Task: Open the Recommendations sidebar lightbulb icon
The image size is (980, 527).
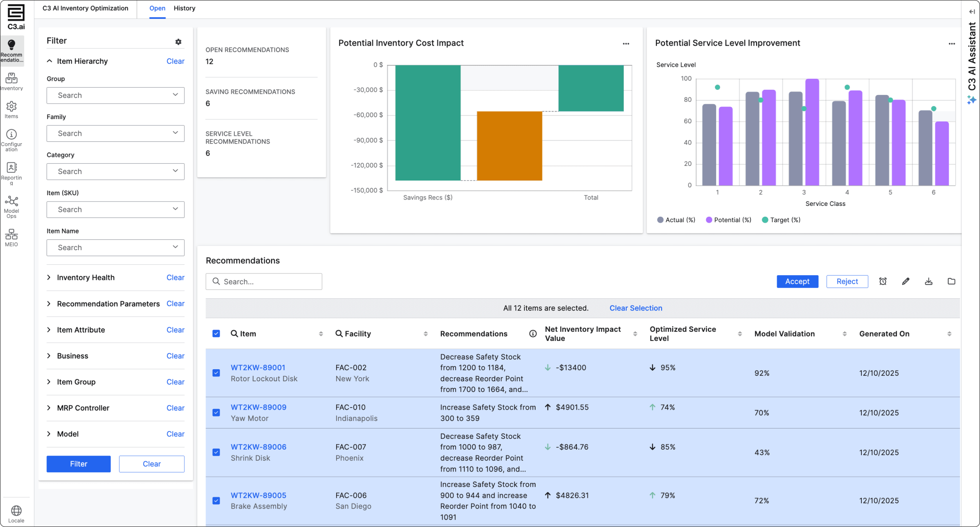Action: 12,44
